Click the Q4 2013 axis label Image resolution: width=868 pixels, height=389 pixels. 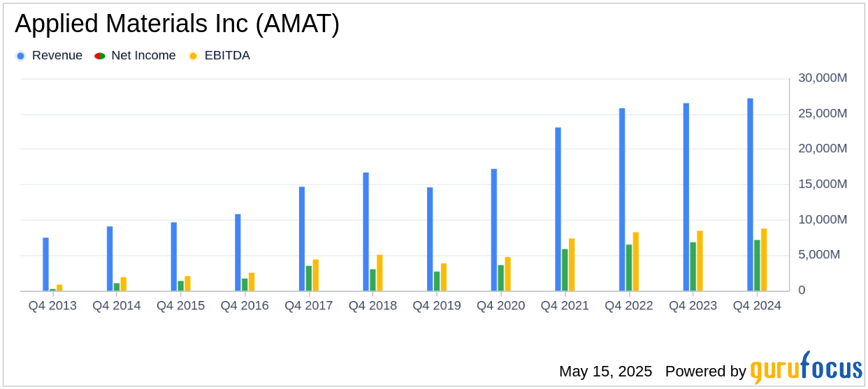(x=52, y=306)
